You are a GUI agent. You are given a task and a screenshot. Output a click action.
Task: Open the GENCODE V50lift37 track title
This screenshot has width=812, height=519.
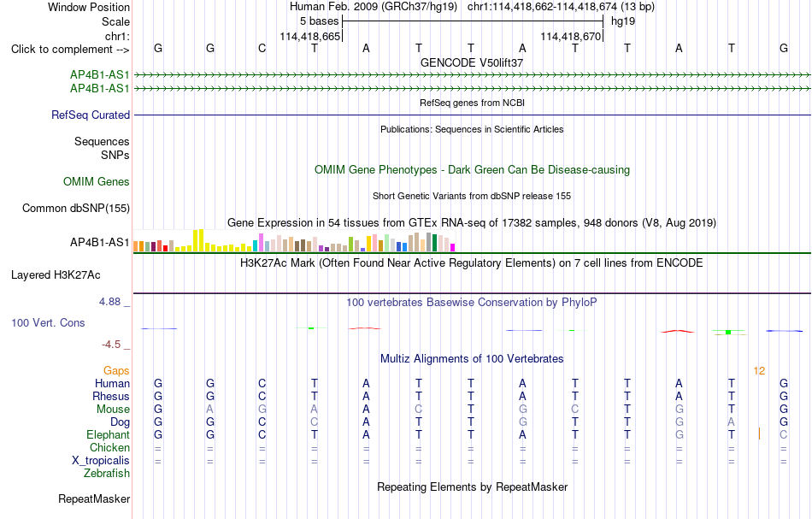tap(472, 62)
